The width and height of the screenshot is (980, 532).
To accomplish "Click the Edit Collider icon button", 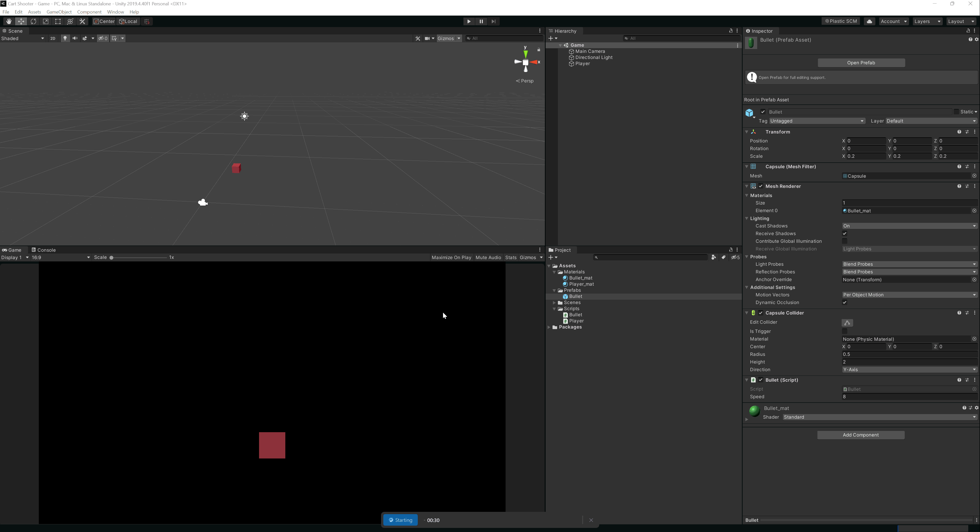I will pyautogui.click(x=847, y=323).
